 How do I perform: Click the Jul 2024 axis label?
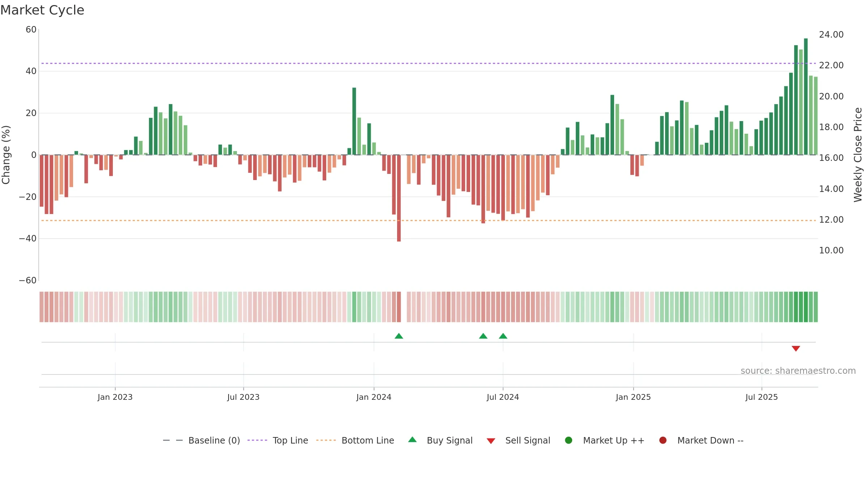(x=503, y=397)
